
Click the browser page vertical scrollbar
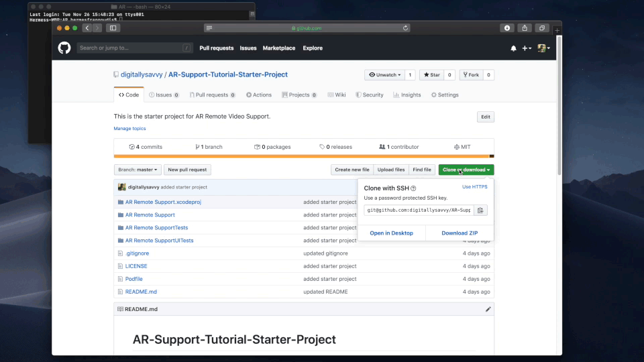pyautogui.click(x=559, y=105)
